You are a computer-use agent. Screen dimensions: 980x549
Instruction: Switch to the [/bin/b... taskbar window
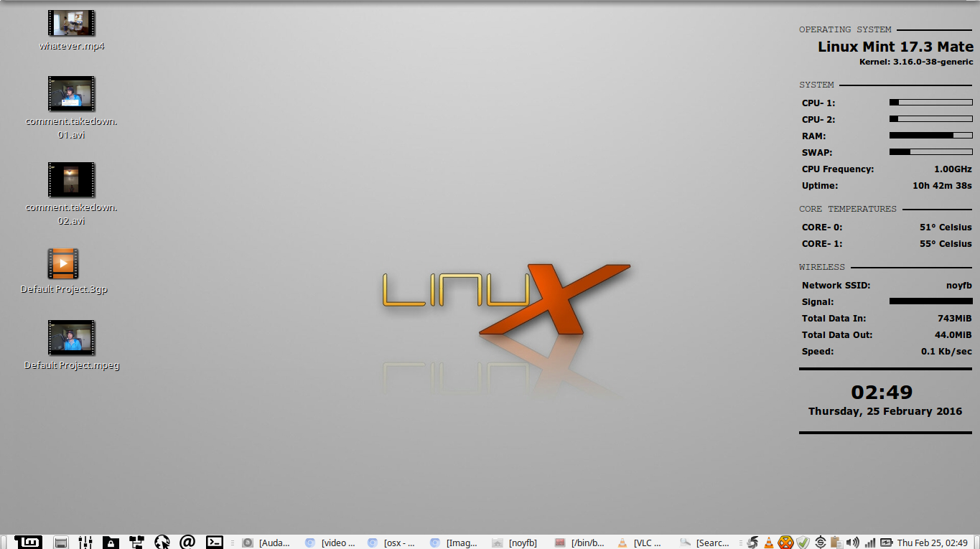581,543
